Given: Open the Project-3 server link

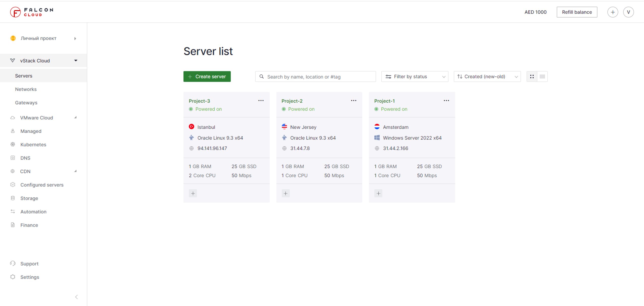Looking at the screenshot, I should (199, 101).
